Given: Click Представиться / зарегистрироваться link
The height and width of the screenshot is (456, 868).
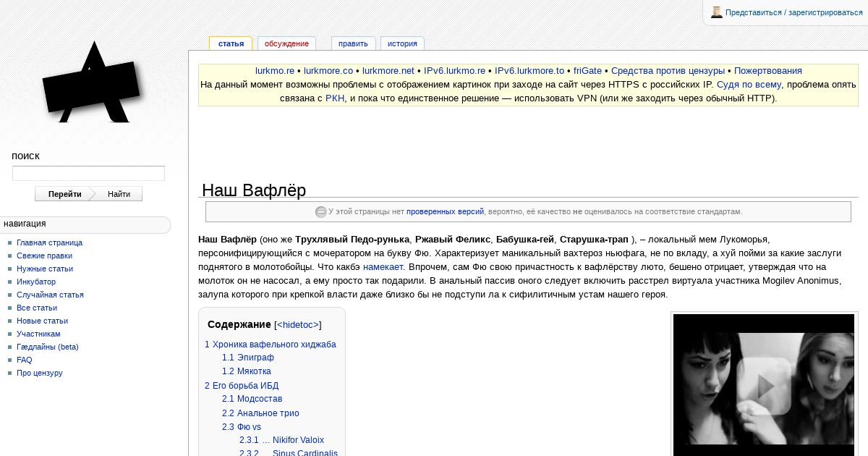Looking at the screenshot, I should tap(794, 12).
